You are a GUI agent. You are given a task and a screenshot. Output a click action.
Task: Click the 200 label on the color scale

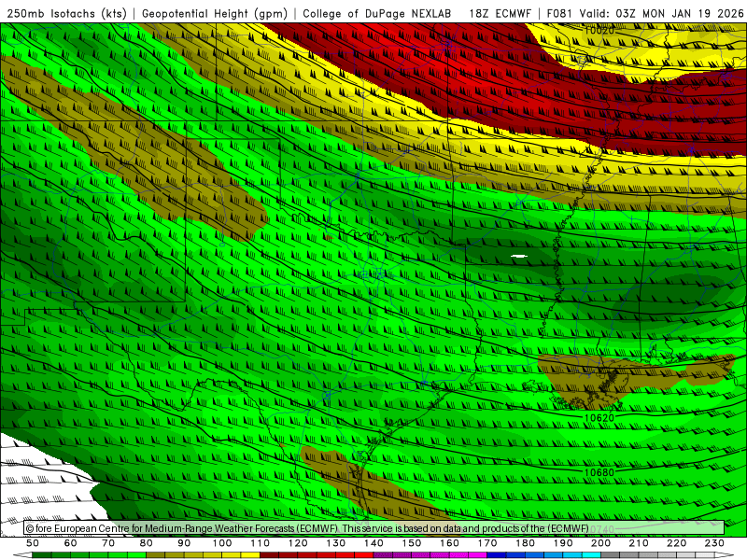click(x=600, y=543)
